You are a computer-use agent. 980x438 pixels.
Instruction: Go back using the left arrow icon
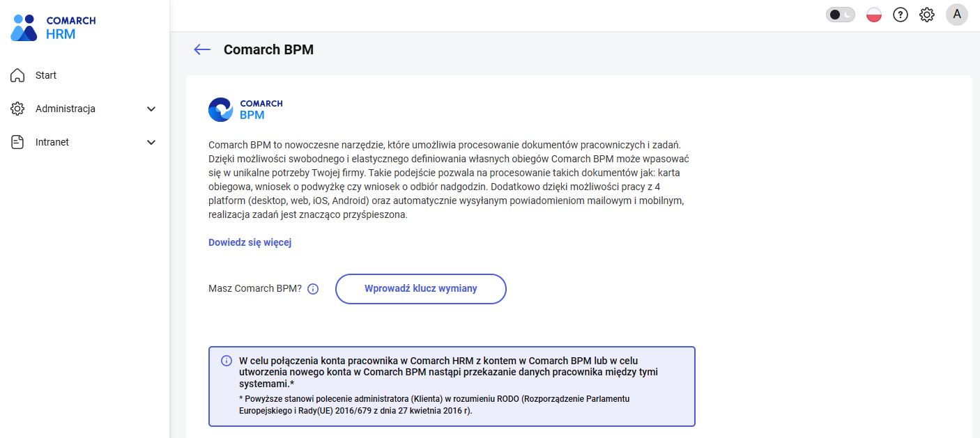tap(202, 49)
